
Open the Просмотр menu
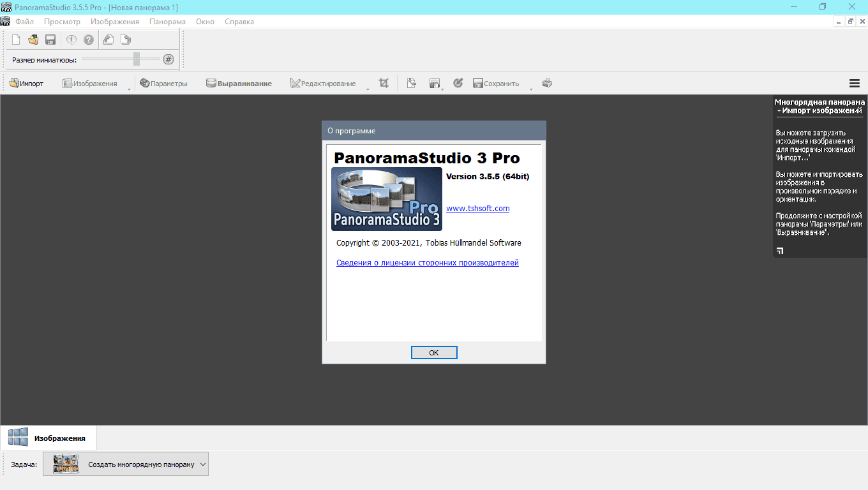[x=62, y=22]
